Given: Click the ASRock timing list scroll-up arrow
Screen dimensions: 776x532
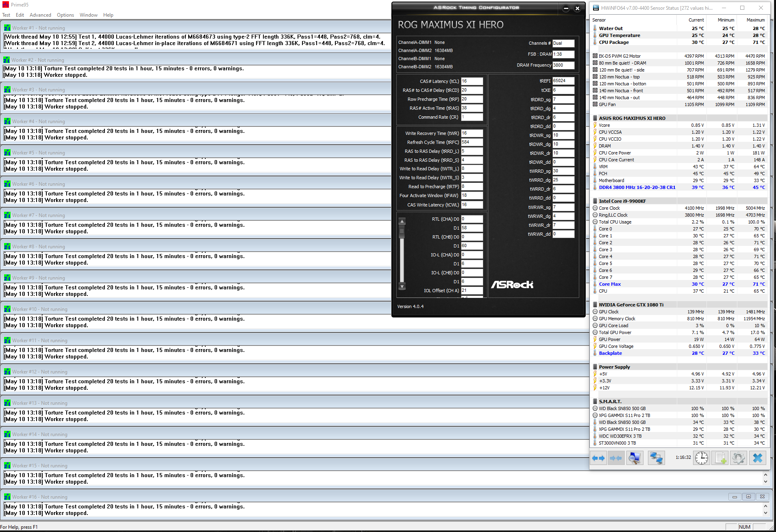Looking at the screenshot, I should click(x=402, y=221).
